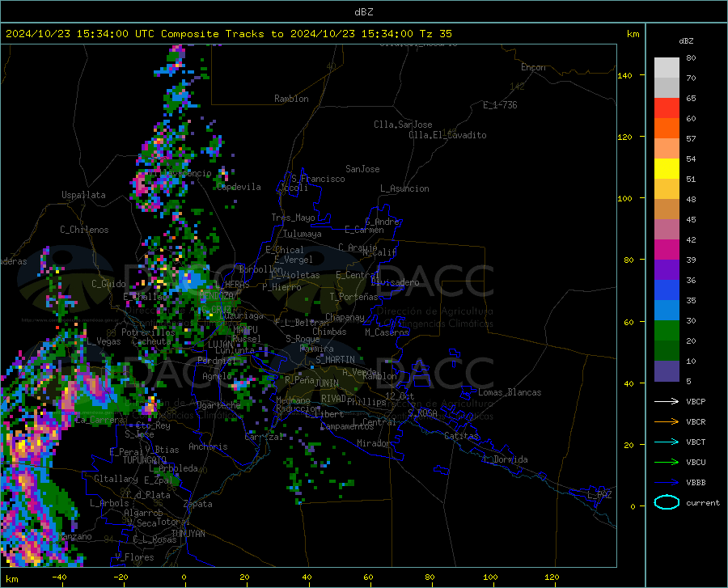Click the Capdevila label on map
Viewport: 728px width, 588px height.
tap(239, 187)
